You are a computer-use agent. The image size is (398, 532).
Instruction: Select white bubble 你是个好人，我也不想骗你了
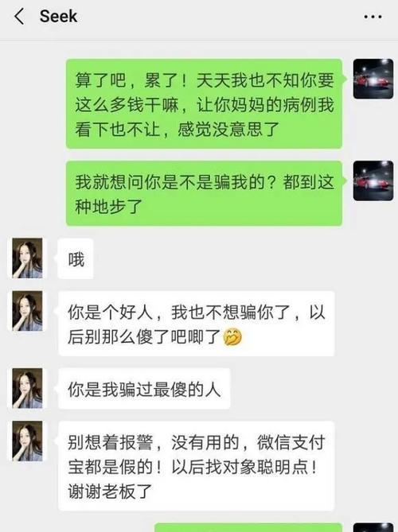tap(197, 324)
